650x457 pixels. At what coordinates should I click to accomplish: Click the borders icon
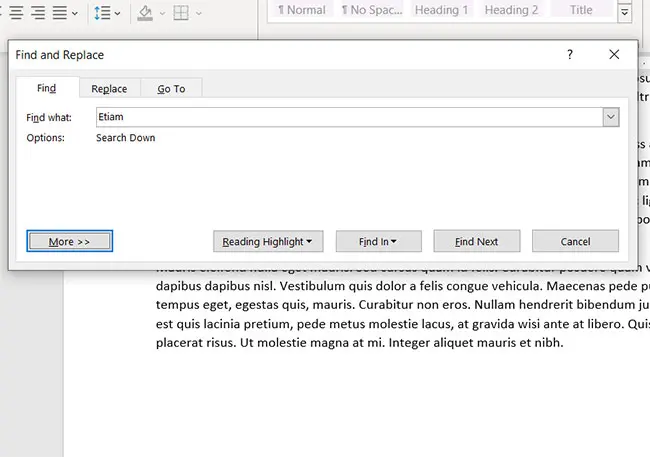click(x=180, y=13)
